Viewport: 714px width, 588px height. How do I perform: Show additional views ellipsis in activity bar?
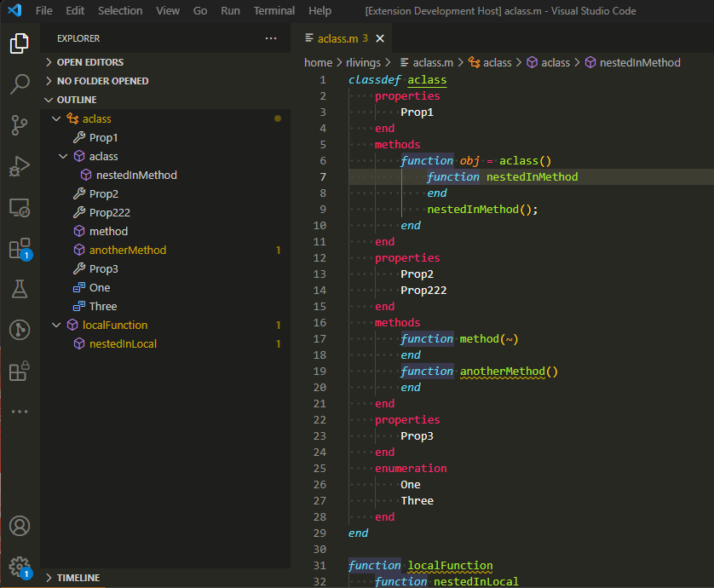[19, 412]
